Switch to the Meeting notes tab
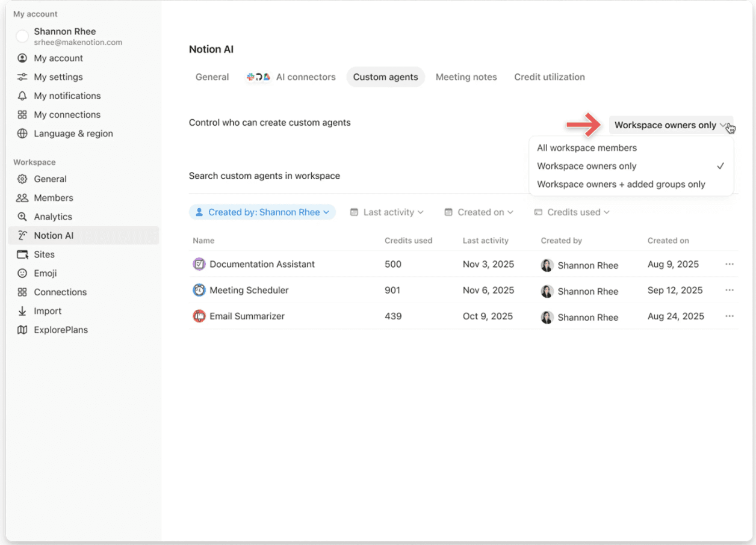Image resolution: width=756 pixels, height=545 pixels. point(466,77)
